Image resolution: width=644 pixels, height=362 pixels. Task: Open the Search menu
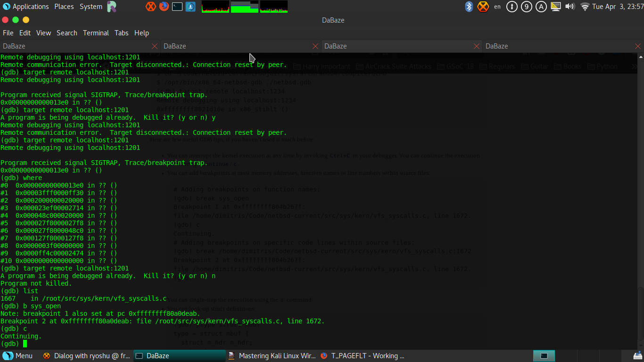pos(67,33)
